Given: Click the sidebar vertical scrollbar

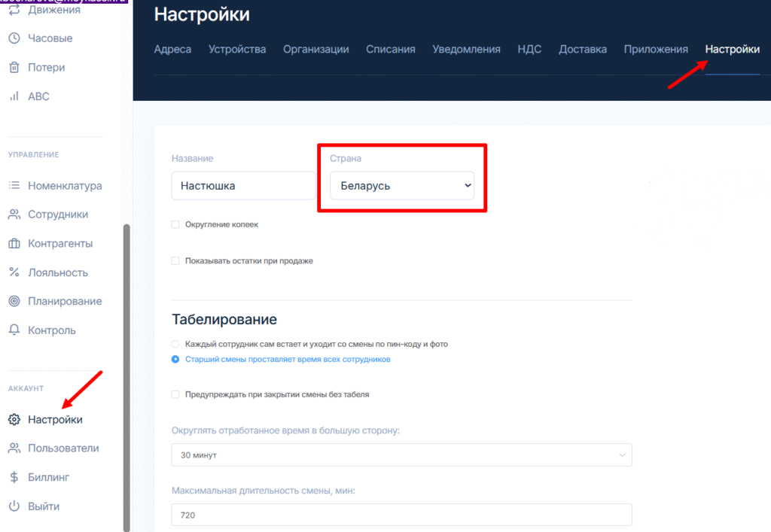Looking at the screenshot, I should point(126,378).
